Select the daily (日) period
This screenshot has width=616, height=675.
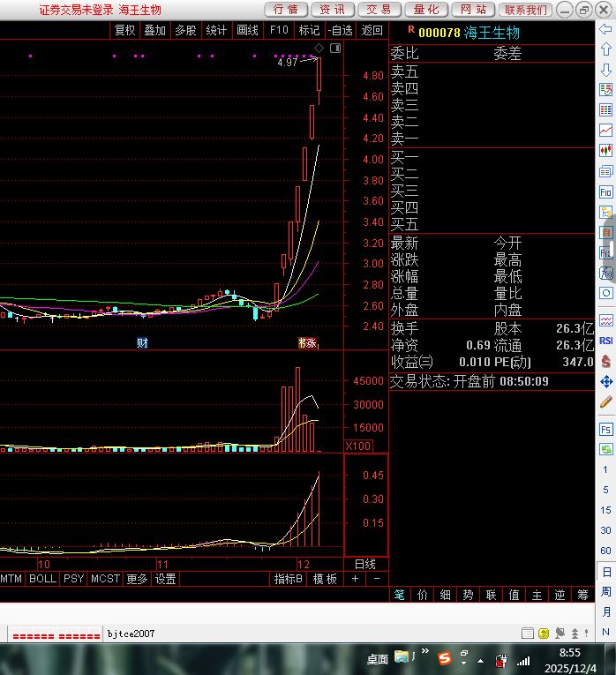coord(606,572)
